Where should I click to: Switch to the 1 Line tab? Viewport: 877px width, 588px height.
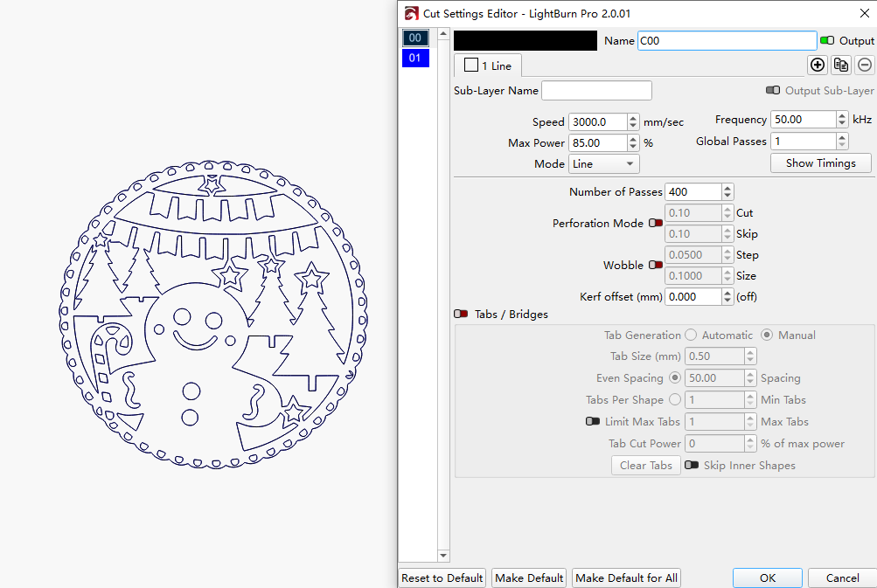click(x=487, y=65)
